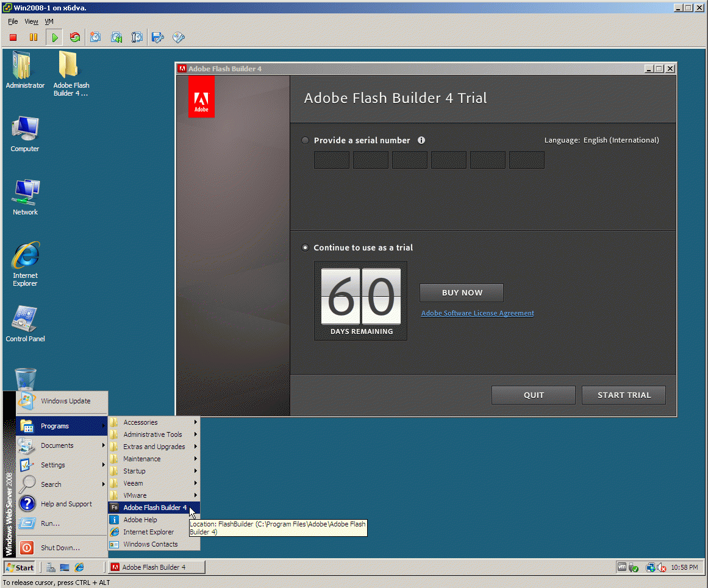Select the Provide a serial number option

(306, 140)
